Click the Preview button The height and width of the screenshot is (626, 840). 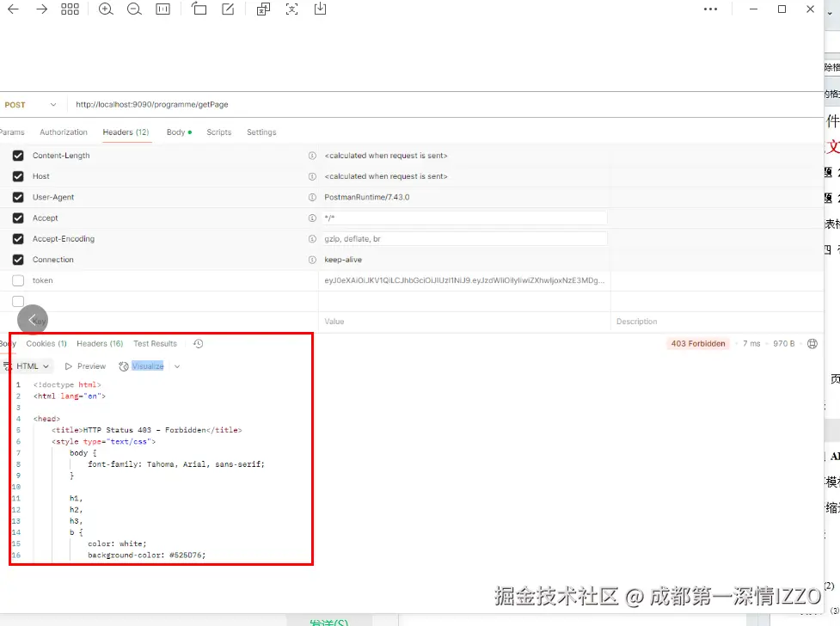point(86,366)
